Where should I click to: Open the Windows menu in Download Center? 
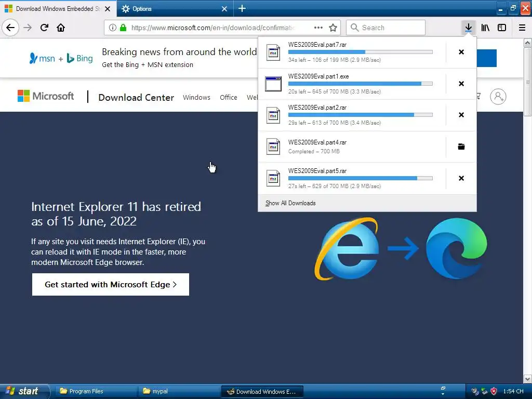(x=196, y=97)
